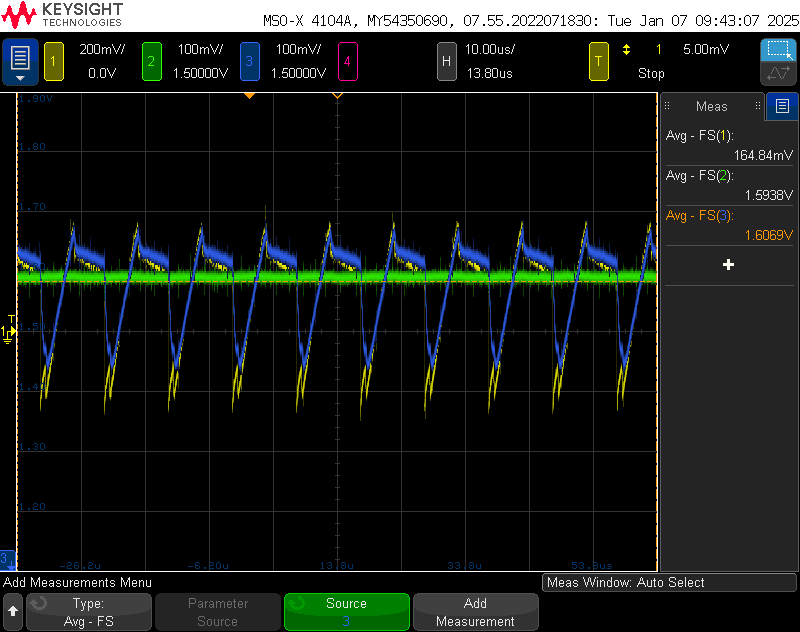This screenshot has width=800, height=632.
Task: Add a measurement with the plus icon
Action: pos(729,265)
